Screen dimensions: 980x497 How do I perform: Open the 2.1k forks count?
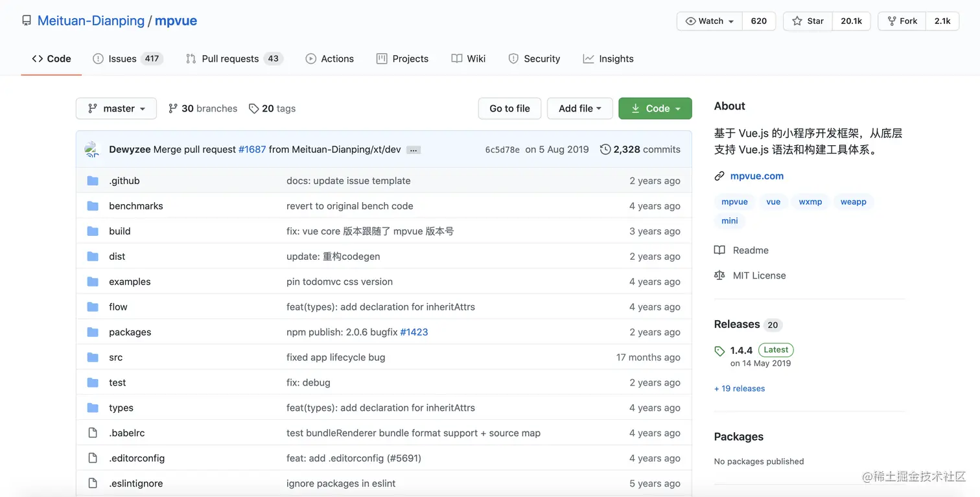pos(942,21)
